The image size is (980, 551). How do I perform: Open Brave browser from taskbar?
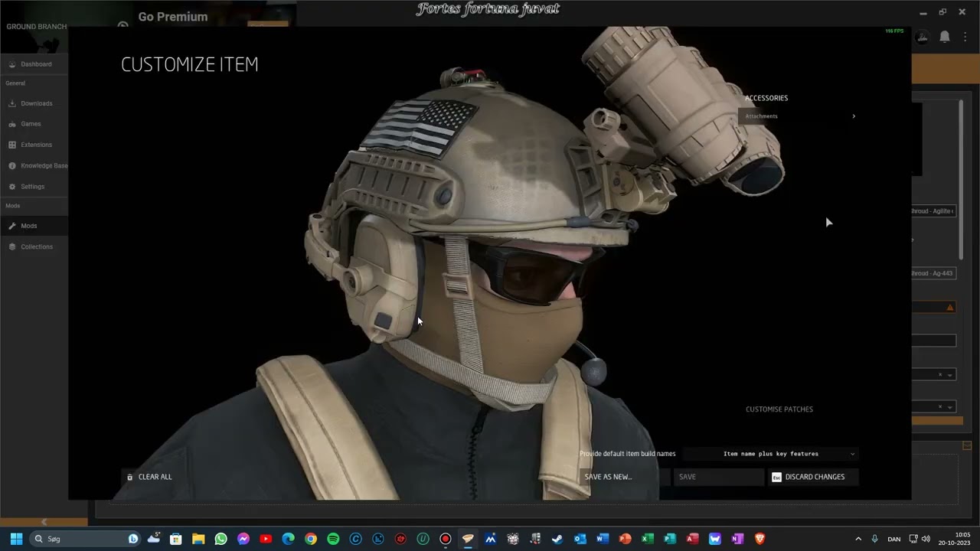click(x=759, y=539)
